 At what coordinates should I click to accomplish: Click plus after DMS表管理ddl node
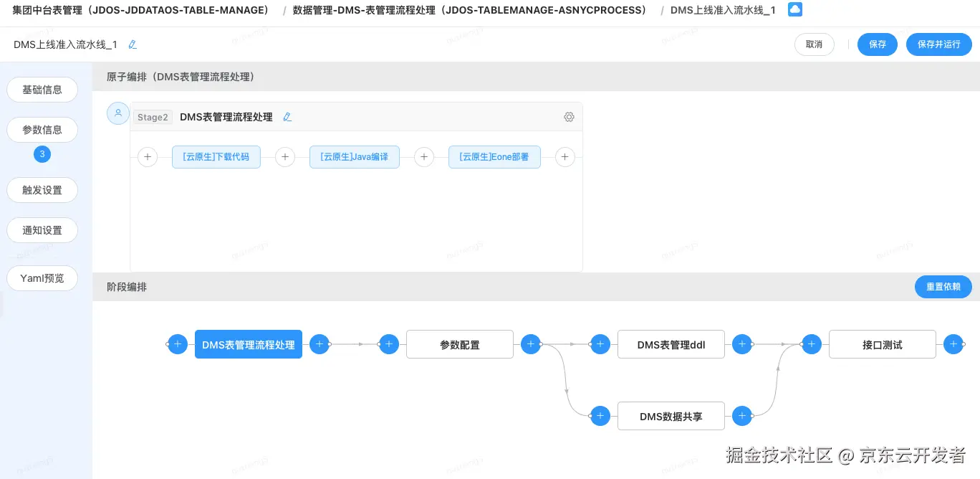[742, 344]
